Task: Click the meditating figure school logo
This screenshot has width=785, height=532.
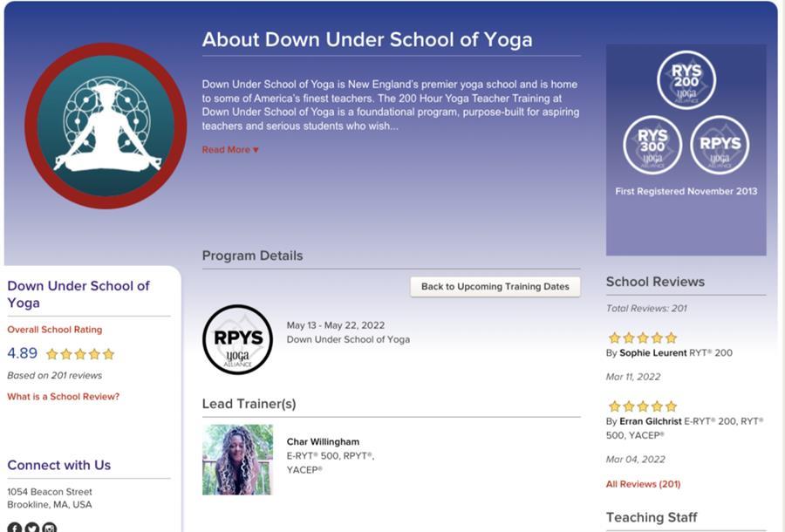Action: point(104,126)
